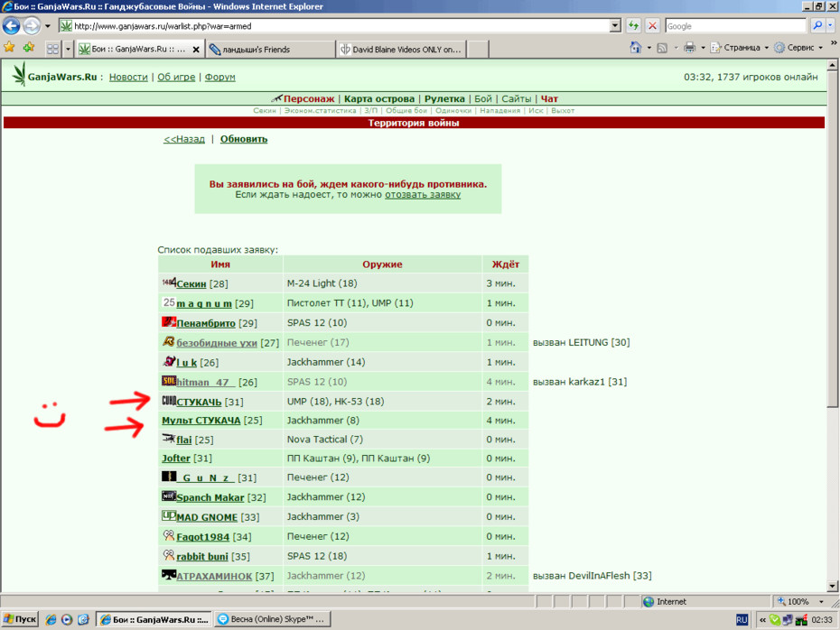The width and height of the screenshot is (840, 630).
Task: Expand the tab list dropdown arrow
Action: coord(68,49)
